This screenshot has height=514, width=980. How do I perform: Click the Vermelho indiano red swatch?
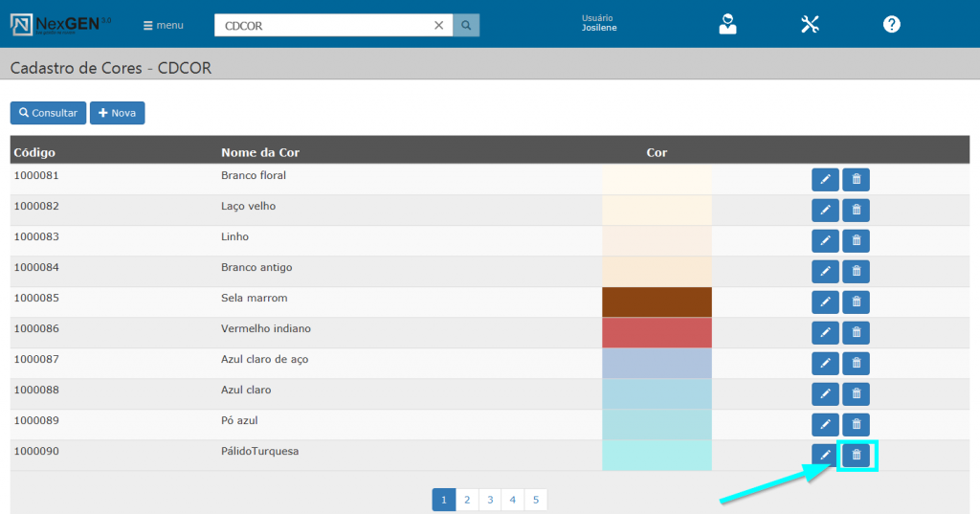(x=657, y=332)
